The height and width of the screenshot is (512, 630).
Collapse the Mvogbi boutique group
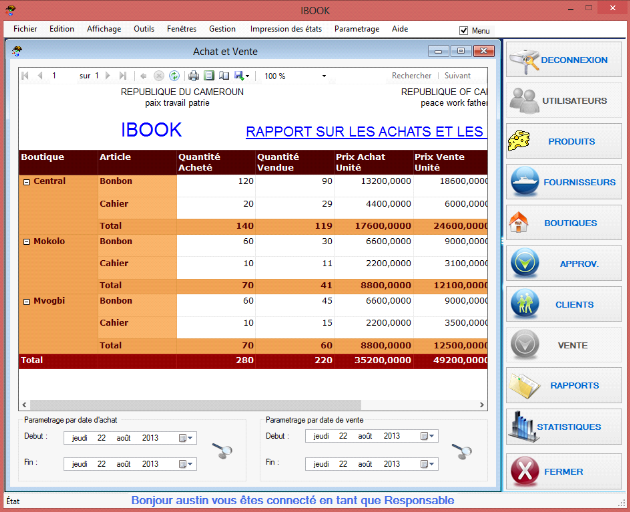(x=26, y=301)
